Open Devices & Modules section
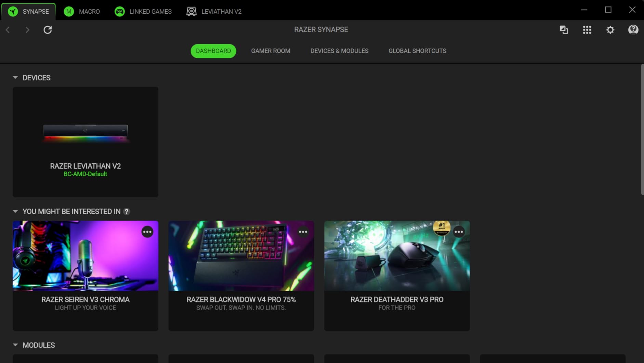This screenshot has height=363, width=644. pyautogui.click(x=339, y=51)
